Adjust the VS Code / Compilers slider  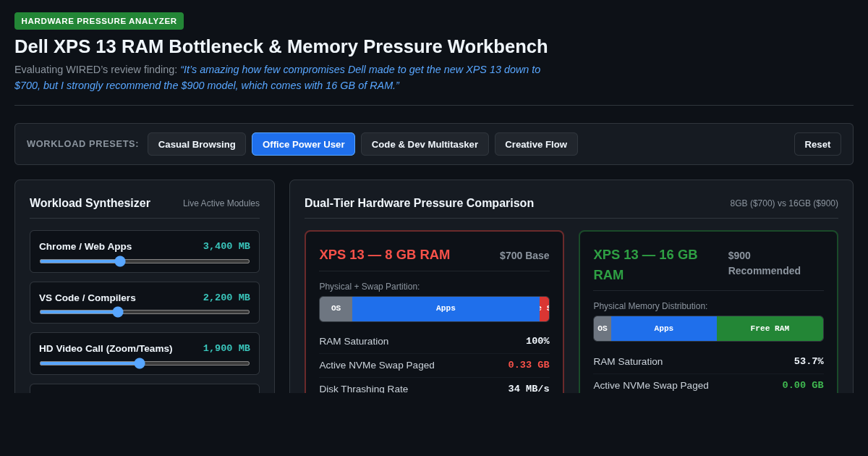[x=145, y=312]
